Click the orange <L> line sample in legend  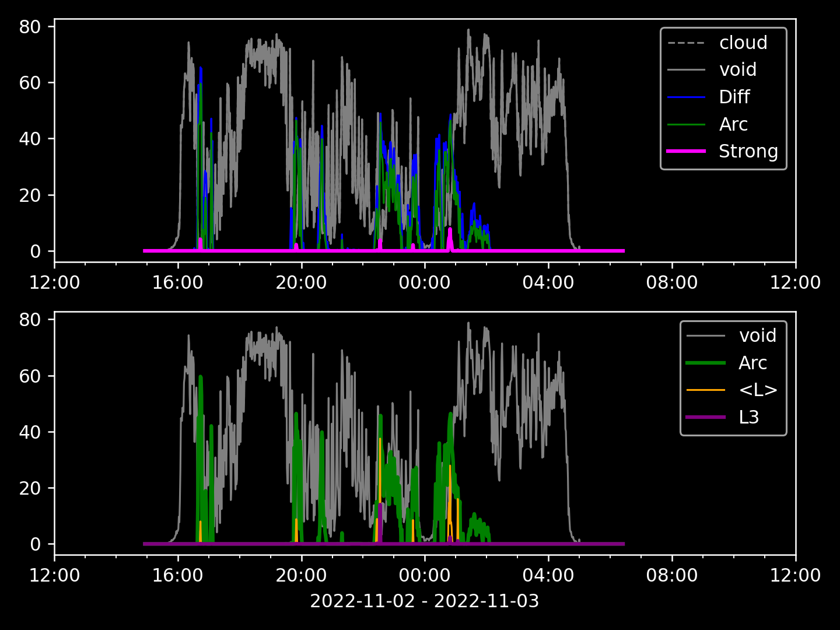point(706,390)
